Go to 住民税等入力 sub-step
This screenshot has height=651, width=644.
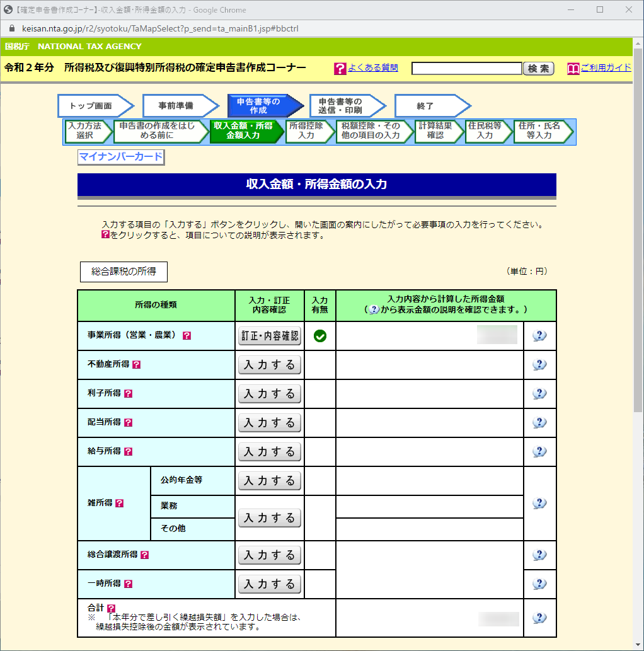(489, 131)
